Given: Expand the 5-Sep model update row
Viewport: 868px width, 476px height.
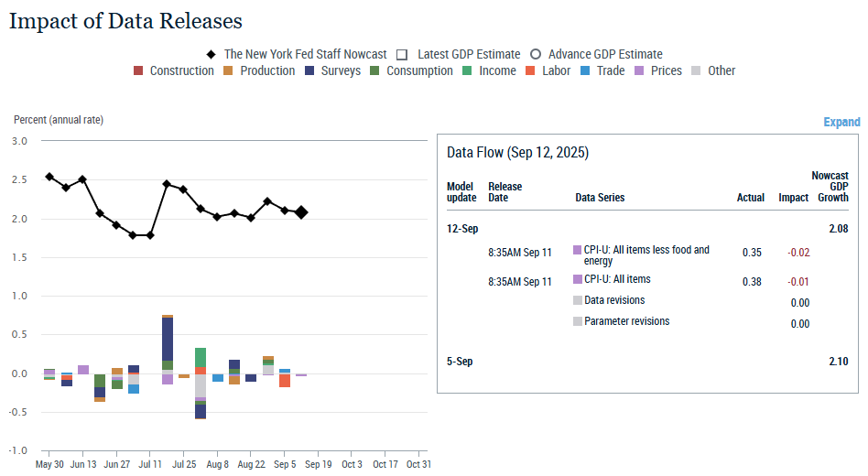Looking at the screenshot, I should click(x=460, y=362).
